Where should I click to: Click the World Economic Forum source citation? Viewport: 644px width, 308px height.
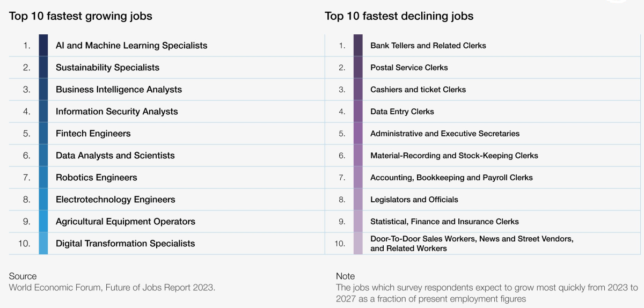point(112,288)
